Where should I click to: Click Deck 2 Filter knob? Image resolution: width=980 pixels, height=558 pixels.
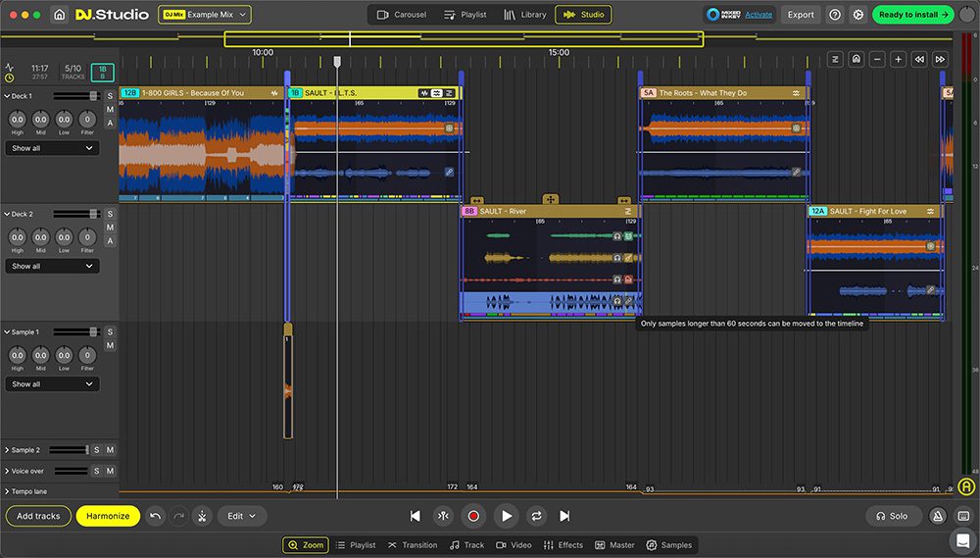[x=87, y=237]
